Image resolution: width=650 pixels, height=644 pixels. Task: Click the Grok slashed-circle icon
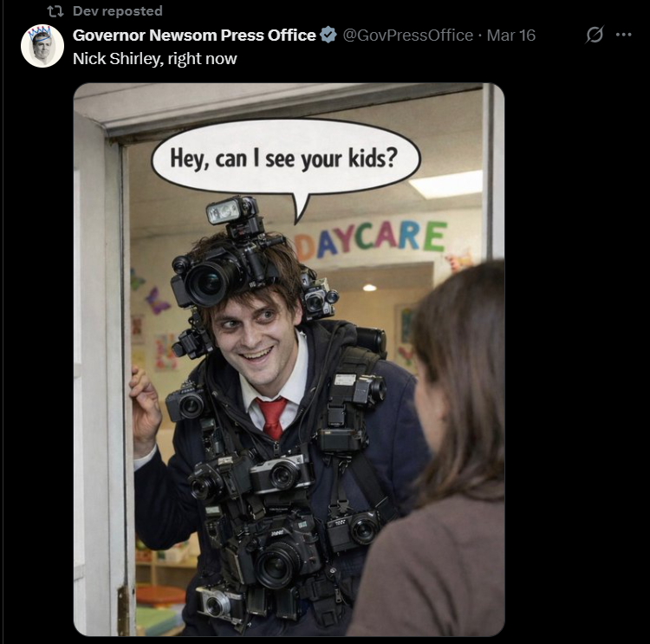click(595, 35)
